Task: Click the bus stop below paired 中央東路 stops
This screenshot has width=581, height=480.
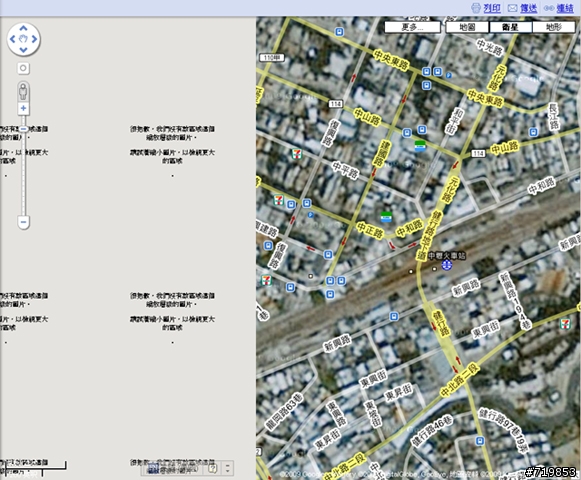Action: pos(426,86)
